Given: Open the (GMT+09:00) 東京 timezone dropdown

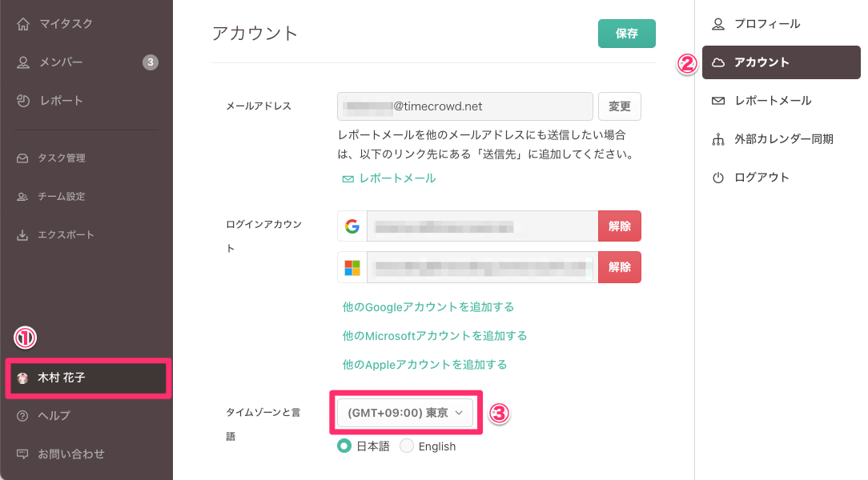Looking at the screenshot, I should 405,413.
